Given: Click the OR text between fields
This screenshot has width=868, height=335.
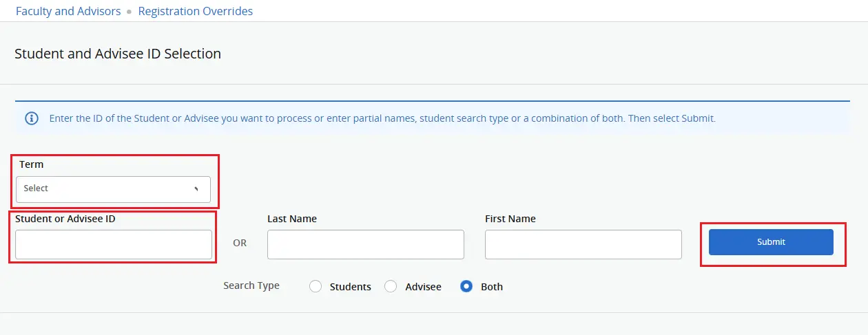Looking at the screenshot, I should point(240,243).
